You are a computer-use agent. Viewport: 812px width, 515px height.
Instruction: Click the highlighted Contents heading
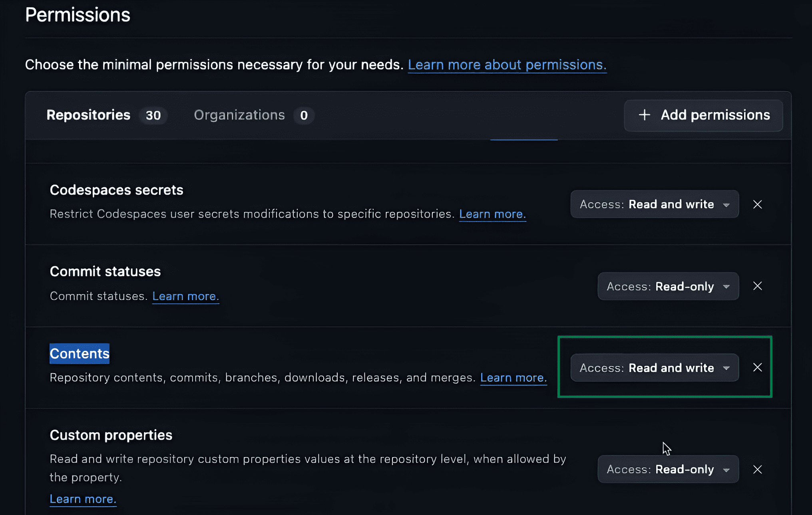pyautogui.click(x=80, y=354)
